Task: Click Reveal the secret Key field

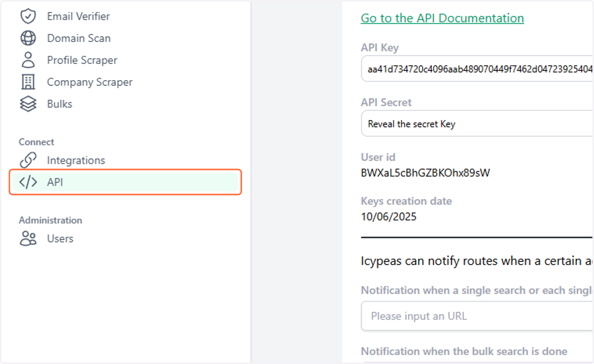Action: click(x=477, y=124)
